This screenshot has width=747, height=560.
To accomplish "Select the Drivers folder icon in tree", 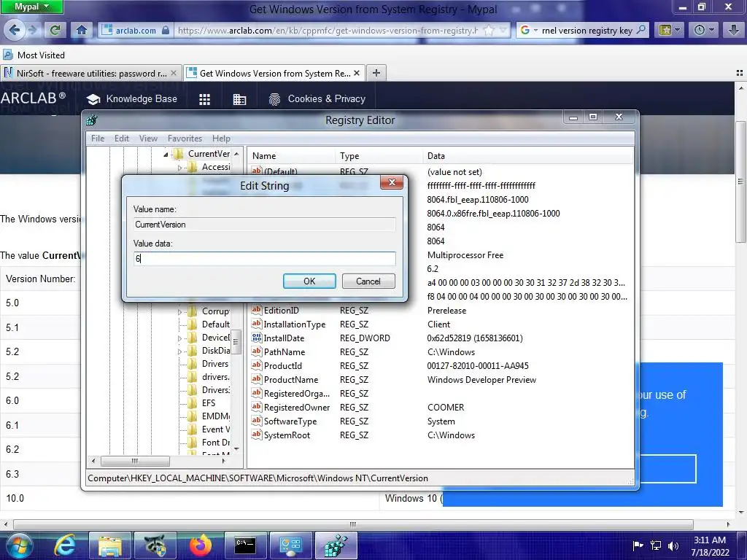I will [x=193, y=364].
